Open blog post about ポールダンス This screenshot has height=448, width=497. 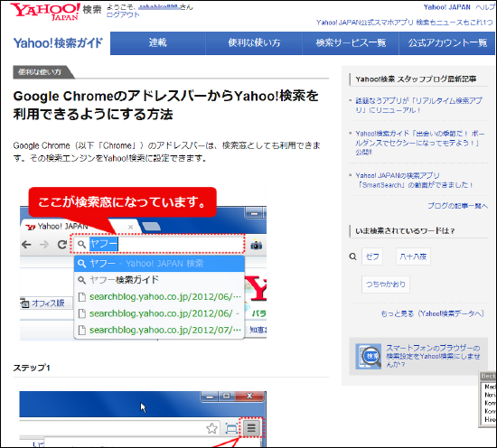tap(419, 143)
